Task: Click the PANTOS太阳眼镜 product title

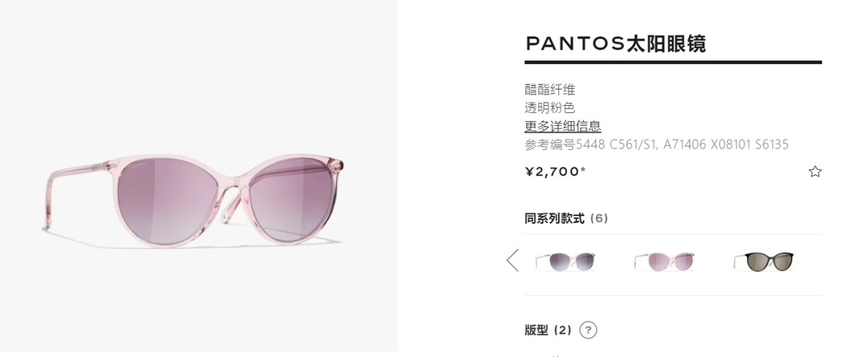Action: (616, 44)
